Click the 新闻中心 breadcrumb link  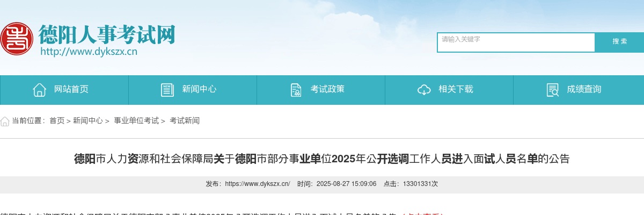(88, 121)
